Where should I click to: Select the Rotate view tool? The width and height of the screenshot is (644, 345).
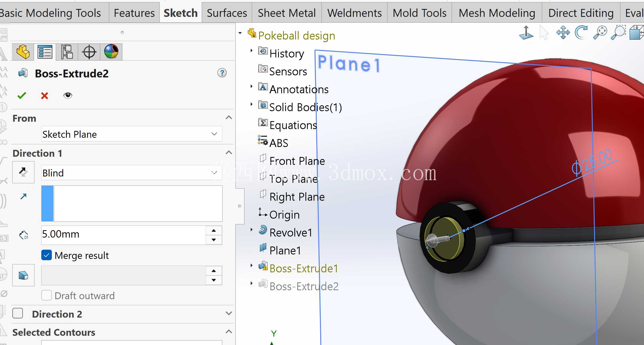click(581, 33)
